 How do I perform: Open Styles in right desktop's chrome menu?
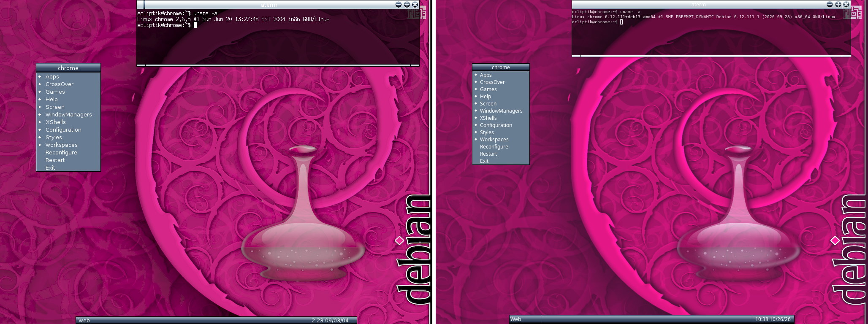click(501, 132)
